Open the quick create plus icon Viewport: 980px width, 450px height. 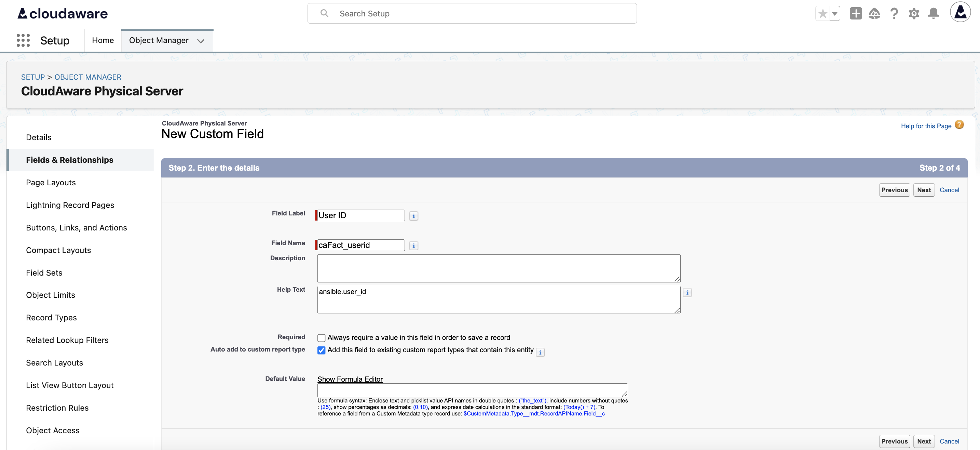tap(856, 13)
